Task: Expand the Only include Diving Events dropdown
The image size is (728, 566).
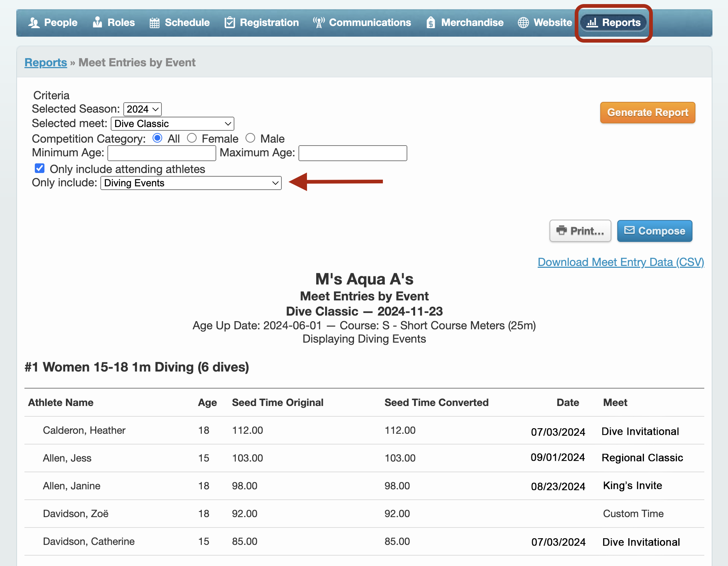Action: (191, 183)
